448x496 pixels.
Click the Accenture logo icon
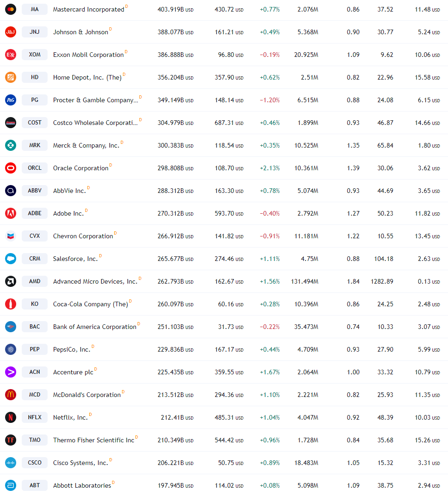point(11,372)
